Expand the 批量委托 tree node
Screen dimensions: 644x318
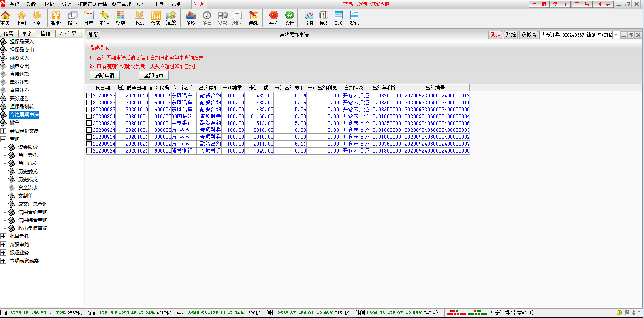pos(3,236)
